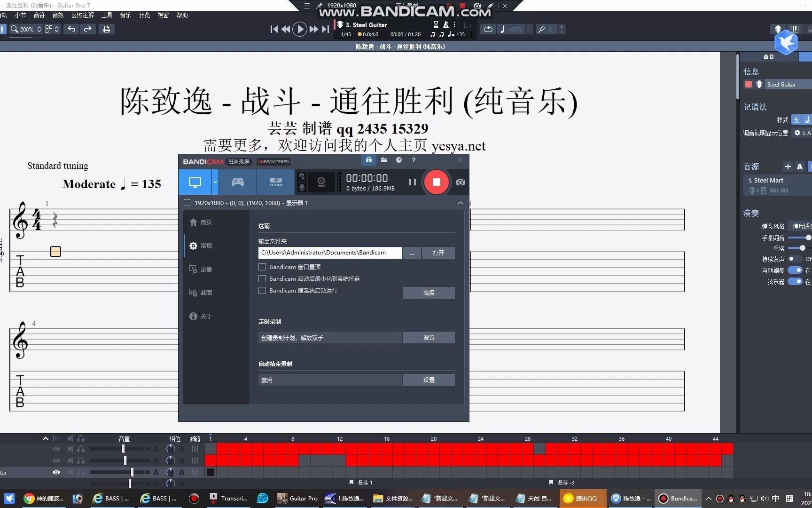Enable loop playback icon
Viewport: 812px width, 508px height.
point(488,29)
